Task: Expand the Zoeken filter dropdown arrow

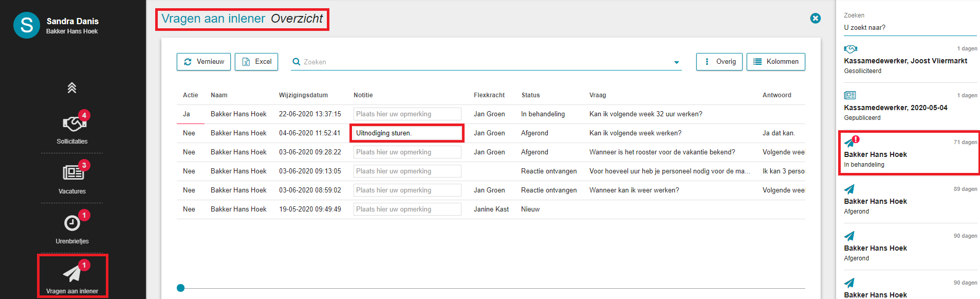Action: click(677, 62)
